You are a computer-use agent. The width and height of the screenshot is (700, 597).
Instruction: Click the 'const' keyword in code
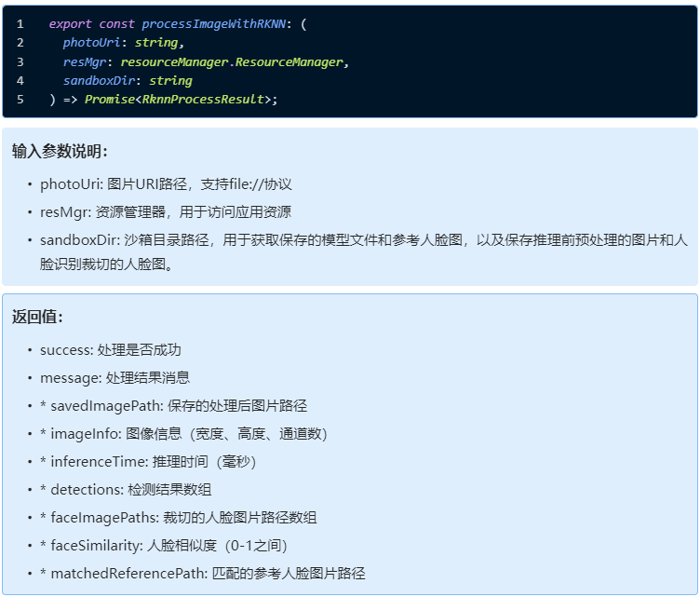pyautogui.click(x=116, y=24)
